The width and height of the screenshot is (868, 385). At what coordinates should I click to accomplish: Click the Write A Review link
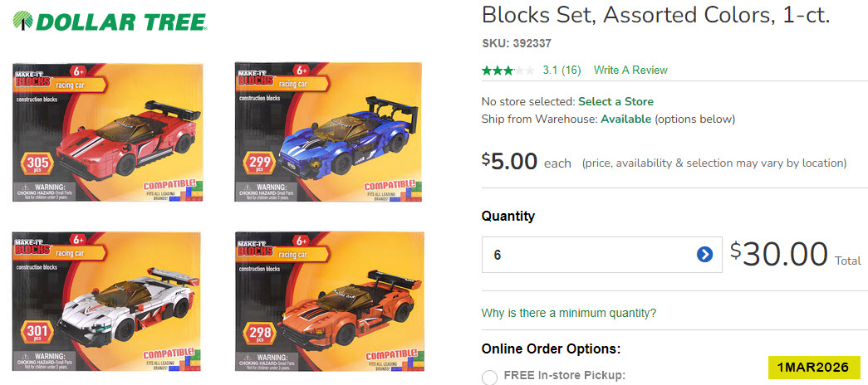click(x=630, y=71)
